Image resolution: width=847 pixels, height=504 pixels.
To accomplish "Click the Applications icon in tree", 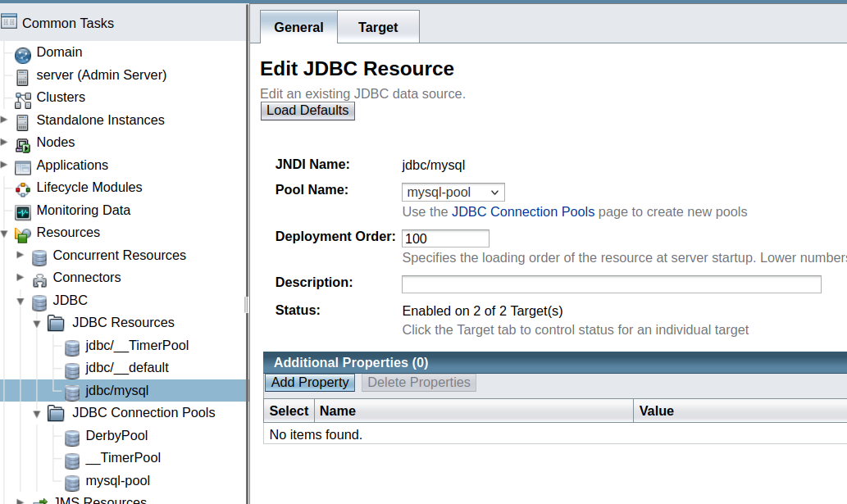I will tap(23, 166).
